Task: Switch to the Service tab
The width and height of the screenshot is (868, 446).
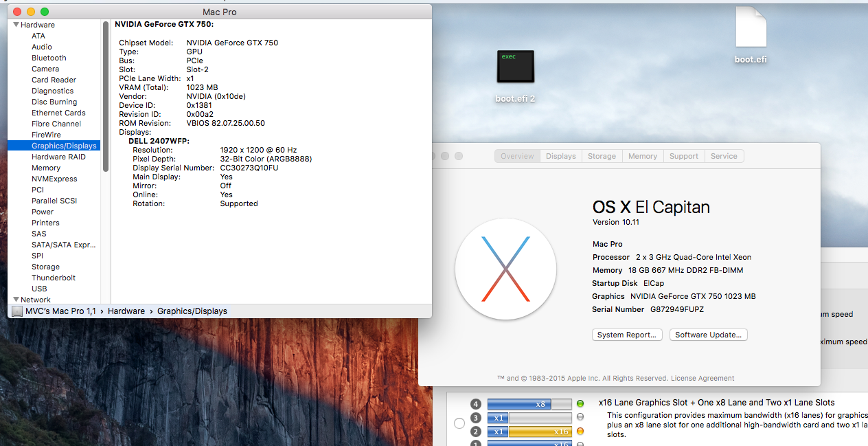Action: (724, 156)
